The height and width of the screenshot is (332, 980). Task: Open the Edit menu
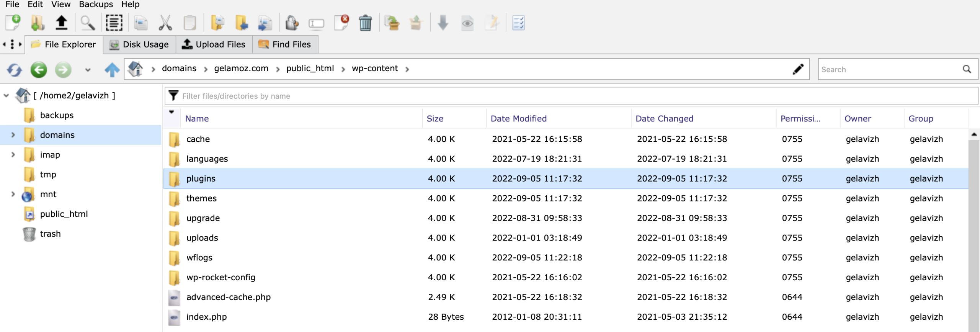pyautogui.click(x=35, y=5)
